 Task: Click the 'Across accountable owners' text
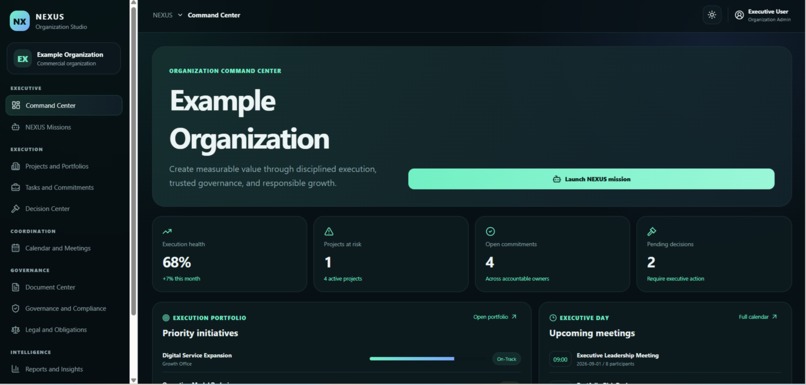[517, 279]
